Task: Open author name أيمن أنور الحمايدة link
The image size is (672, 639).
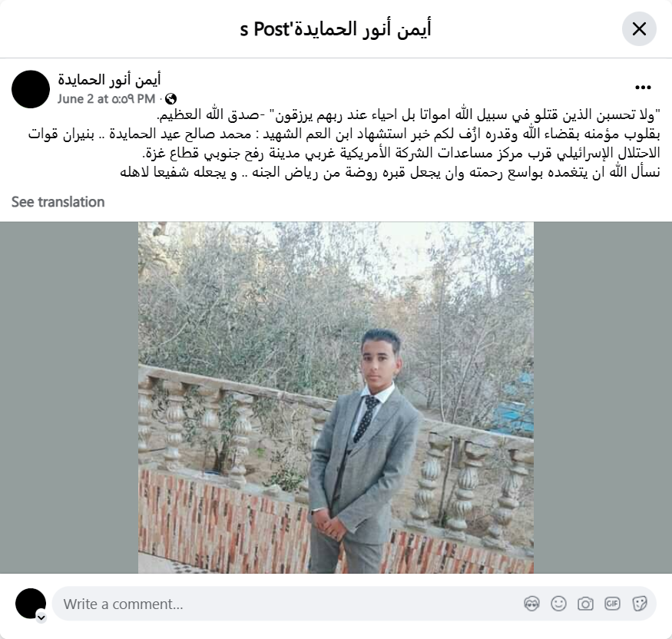Action: pos(109,80)
